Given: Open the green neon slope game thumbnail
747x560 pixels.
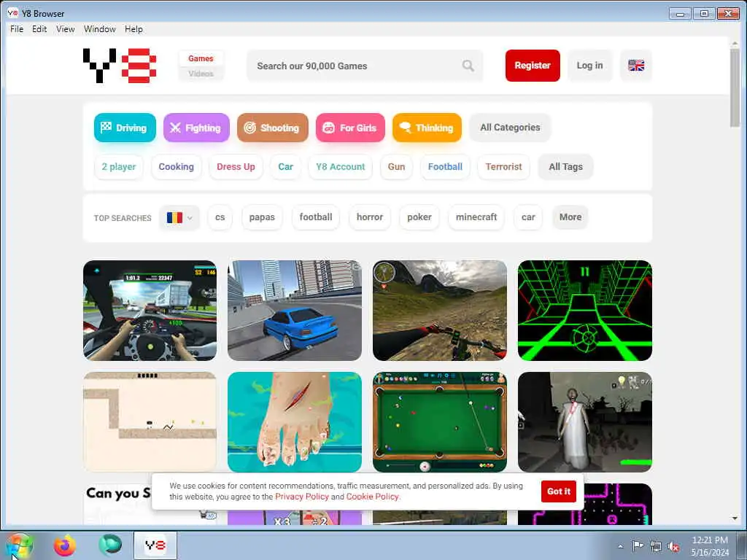Looking at the screenshot, I should (x=584, y=310).
